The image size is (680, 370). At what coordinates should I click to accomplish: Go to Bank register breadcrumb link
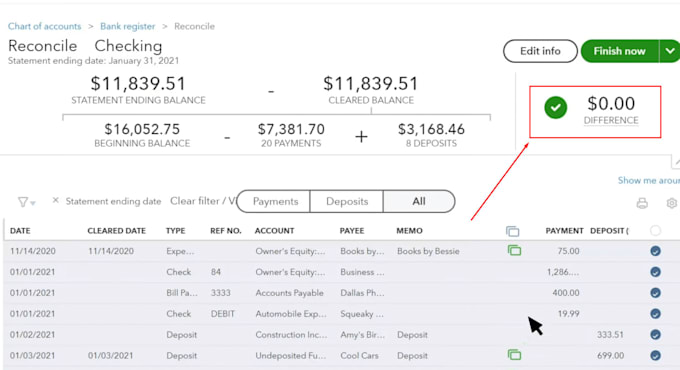tap(128, 26)
